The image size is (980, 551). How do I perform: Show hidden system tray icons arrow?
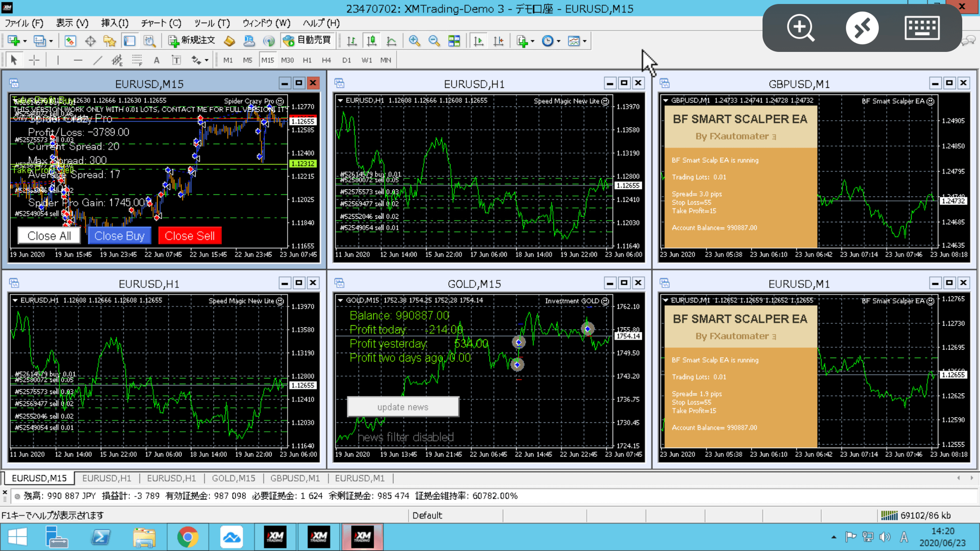coord(834,537)
